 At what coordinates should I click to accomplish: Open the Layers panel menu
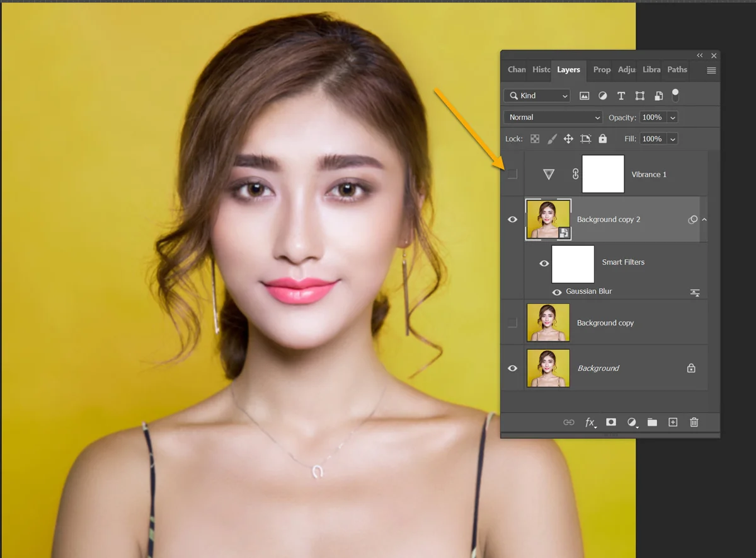pyautogui.click(x=711, y=71)
